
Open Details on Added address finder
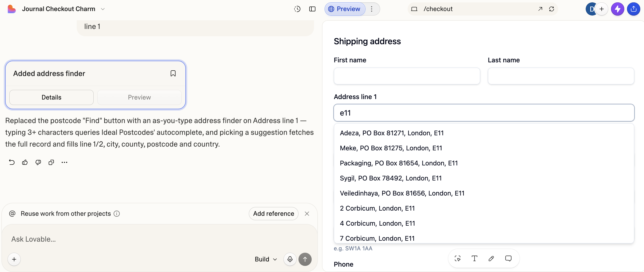(52, 97)
